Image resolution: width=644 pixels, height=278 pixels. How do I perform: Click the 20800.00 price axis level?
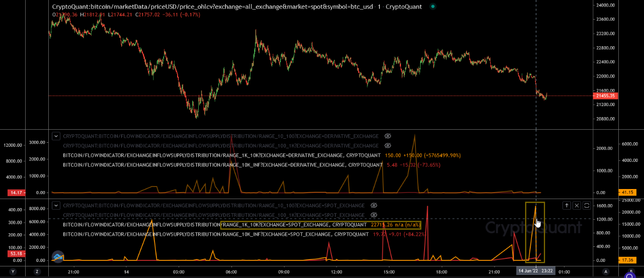point(605,119)
